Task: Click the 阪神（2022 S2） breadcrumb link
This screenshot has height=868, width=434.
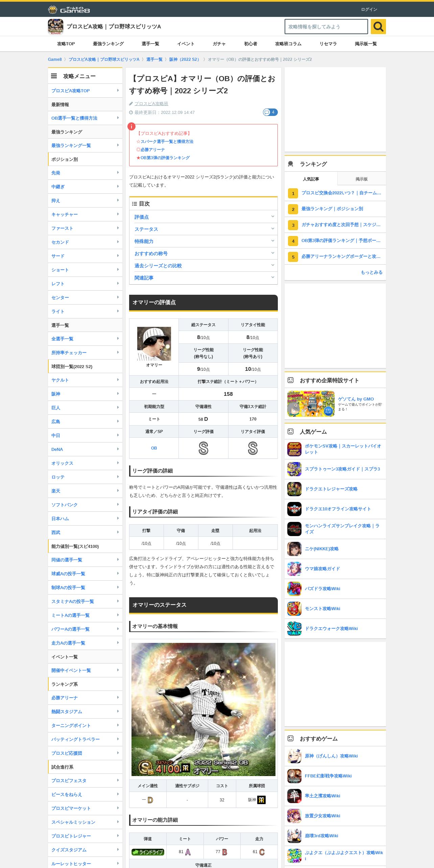Action: (185, 59)
